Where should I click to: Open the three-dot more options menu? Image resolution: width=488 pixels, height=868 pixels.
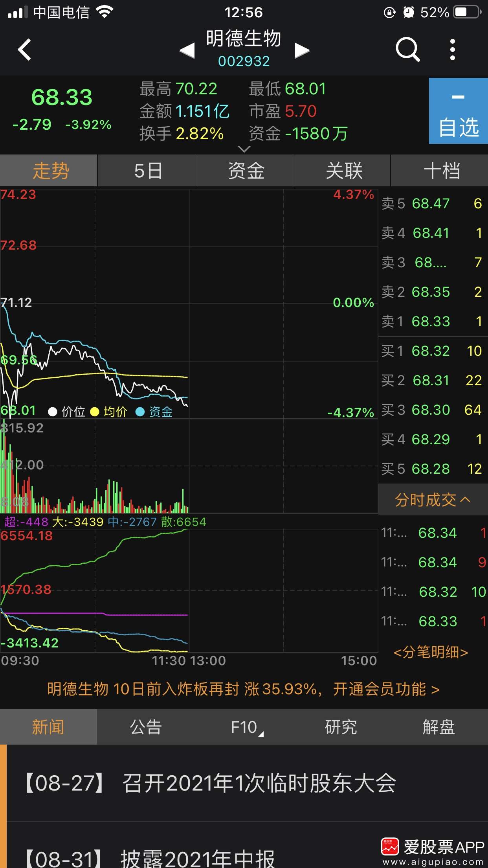click(x=453, y=50)
